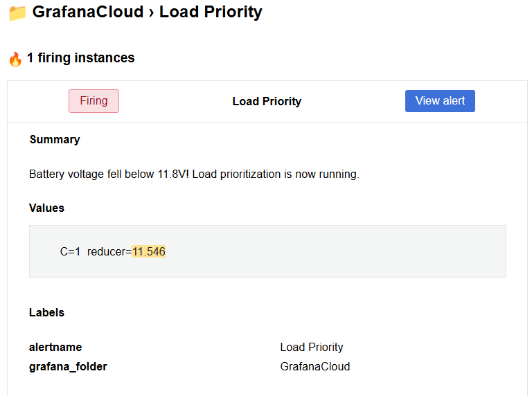Click the '1 firing instances' heading
The width and height of the screenshot is (532, 396).
(81, 57)
